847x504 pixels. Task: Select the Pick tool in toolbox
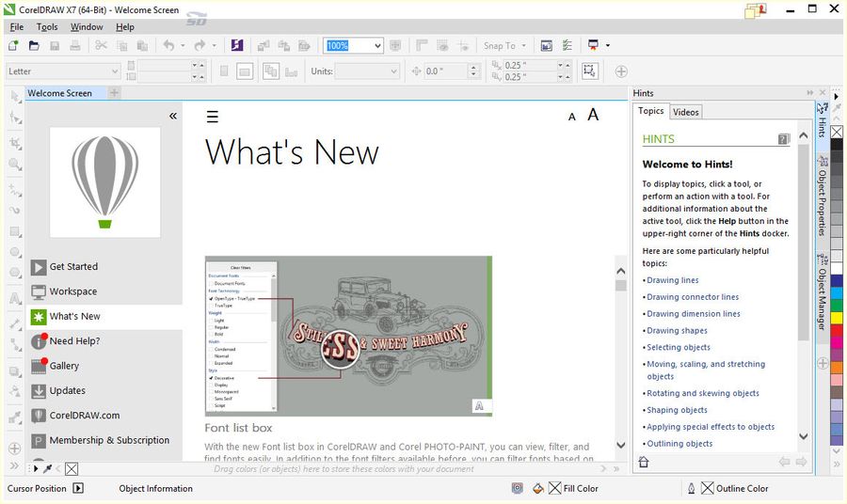tap(15, 96)
